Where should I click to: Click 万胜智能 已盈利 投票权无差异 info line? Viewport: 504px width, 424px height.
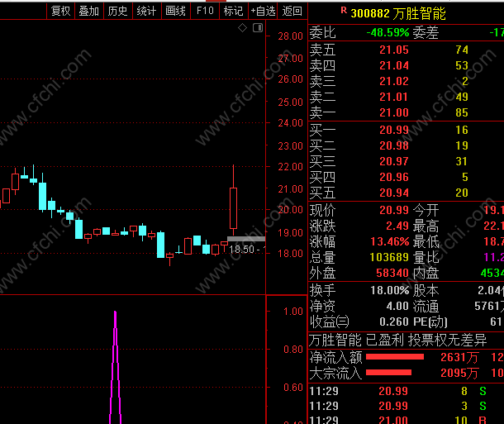tap(398, 340)
